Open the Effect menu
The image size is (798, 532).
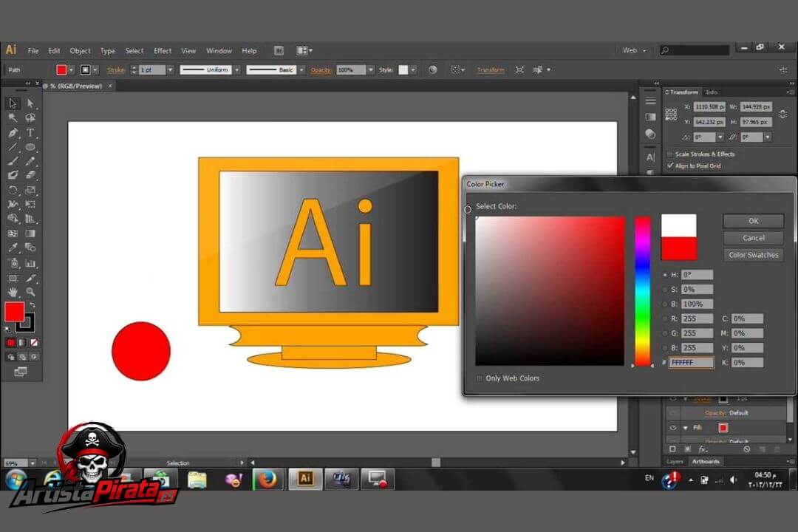click(163, 51)
